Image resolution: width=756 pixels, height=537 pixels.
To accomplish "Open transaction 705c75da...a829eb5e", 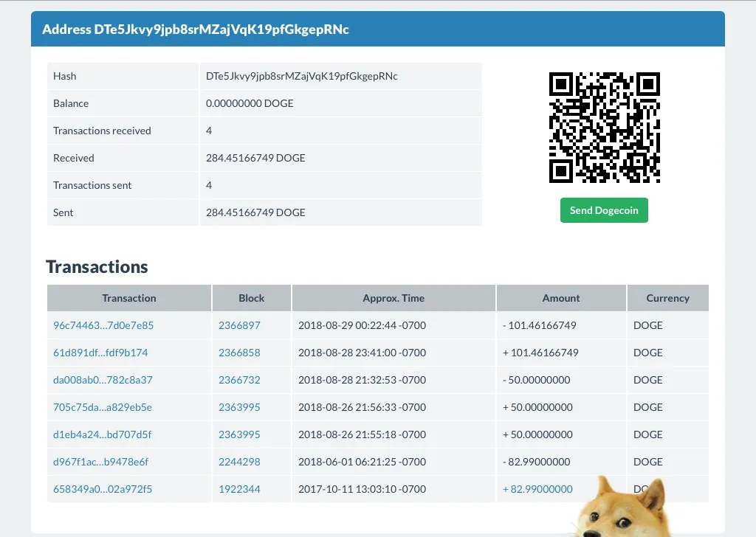I will tap(102, 407).
